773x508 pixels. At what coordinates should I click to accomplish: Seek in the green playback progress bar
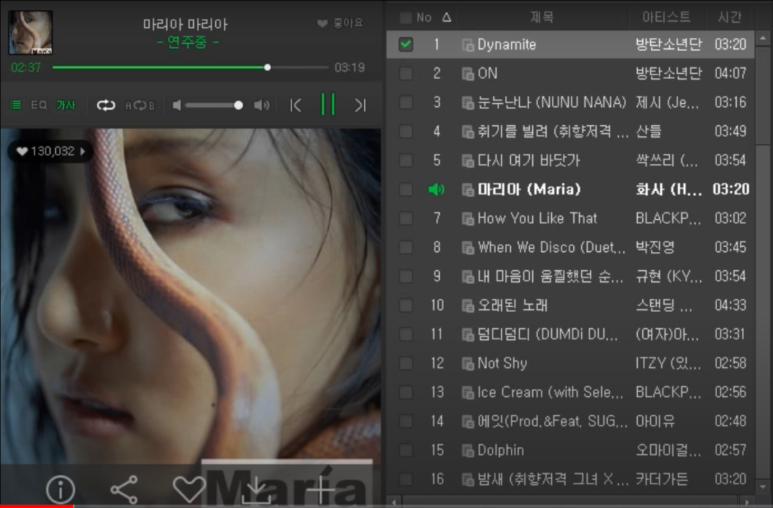pos(190,67)
